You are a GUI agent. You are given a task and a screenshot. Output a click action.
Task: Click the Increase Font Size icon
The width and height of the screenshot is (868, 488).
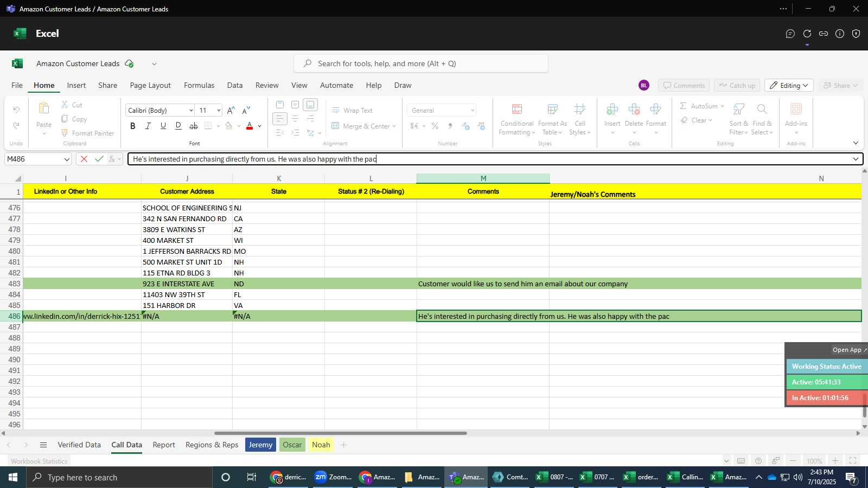pyautogui.click(x=231, y=110)
